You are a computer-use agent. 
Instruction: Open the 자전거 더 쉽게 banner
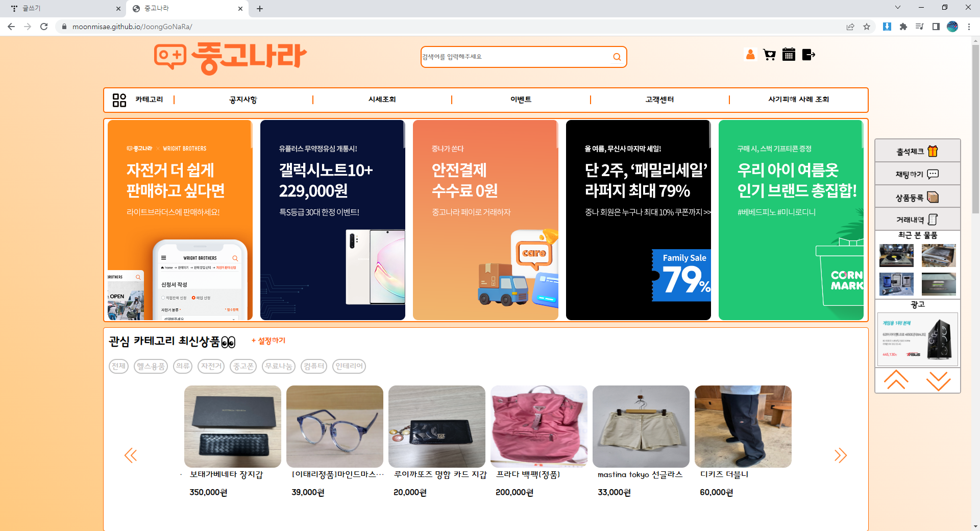tap(180, 220)
